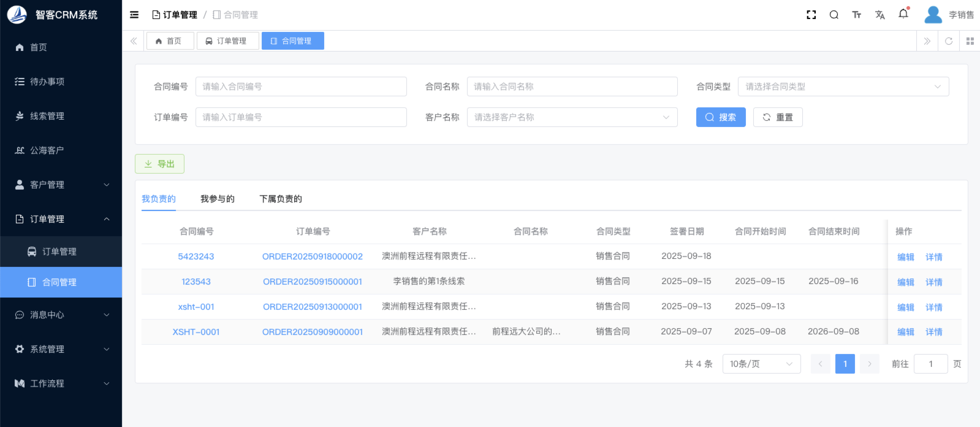Screen dimensions: 980x427
Task: Collapse sidebar with hamburger icon
Action: coord(134,15)
